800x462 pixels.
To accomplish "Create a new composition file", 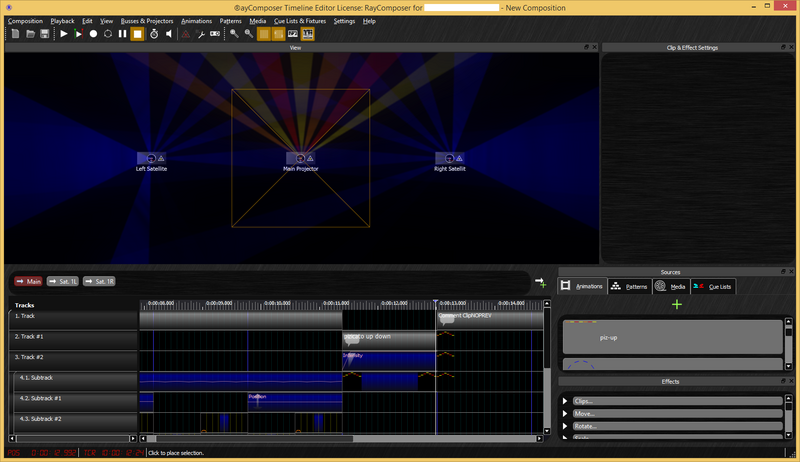I will (x=15, y=34).
